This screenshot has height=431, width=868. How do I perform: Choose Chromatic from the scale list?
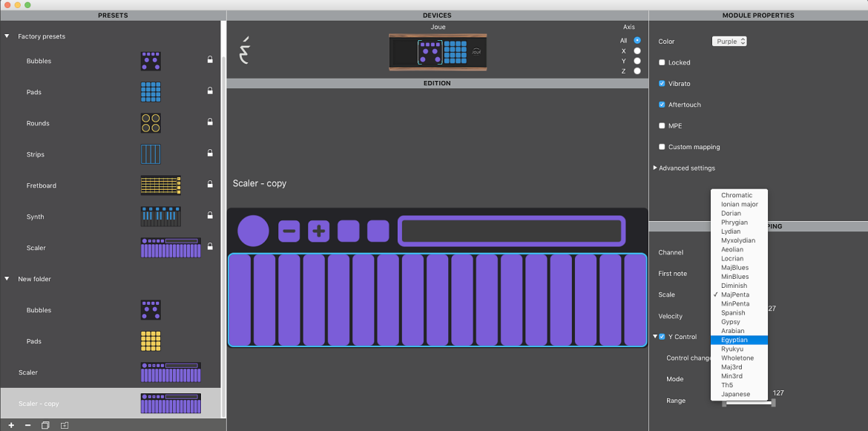point(739,195)
